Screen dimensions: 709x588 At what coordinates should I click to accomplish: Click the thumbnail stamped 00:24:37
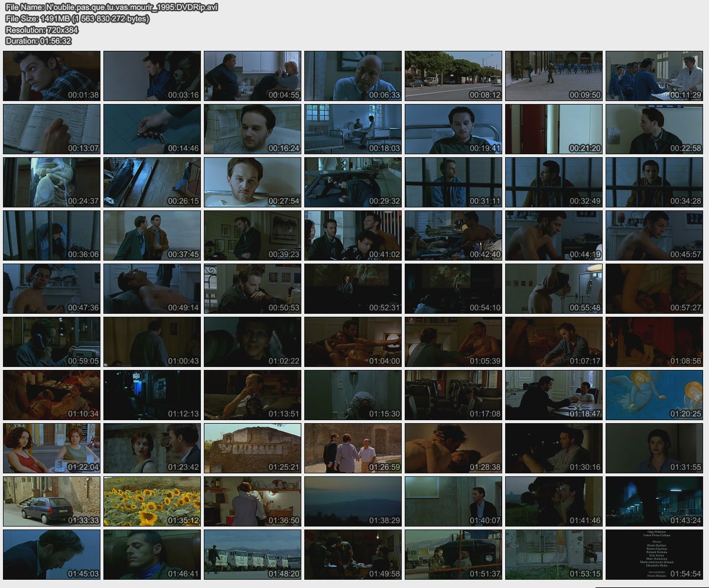click(x=51, y=182)
